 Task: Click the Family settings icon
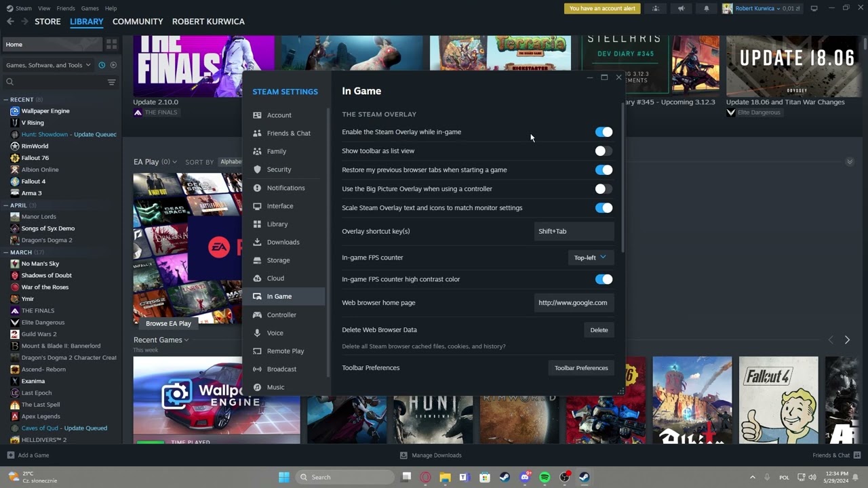click(257, 151)
